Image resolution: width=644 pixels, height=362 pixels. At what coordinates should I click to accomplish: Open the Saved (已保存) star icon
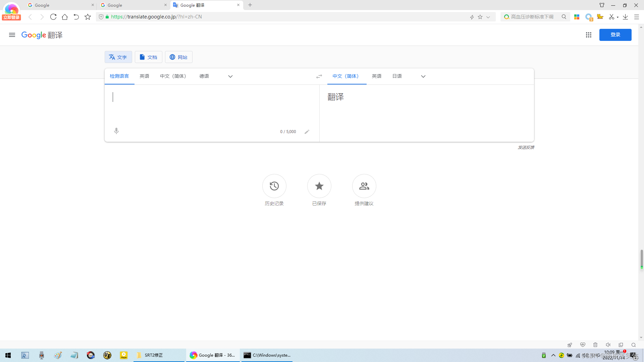coord(319,186)
